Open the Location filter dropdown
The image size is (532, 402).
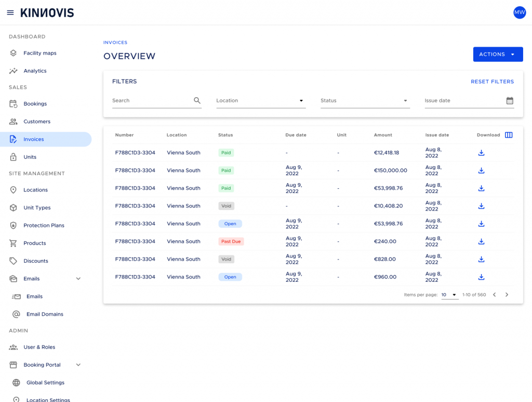coord(261,101)
